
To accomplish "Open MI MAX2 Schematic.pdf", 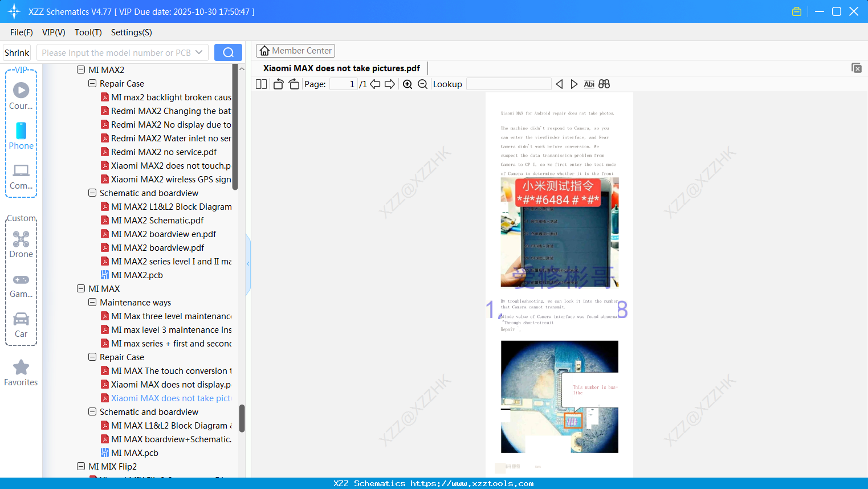I will click(x=152, y=221).
